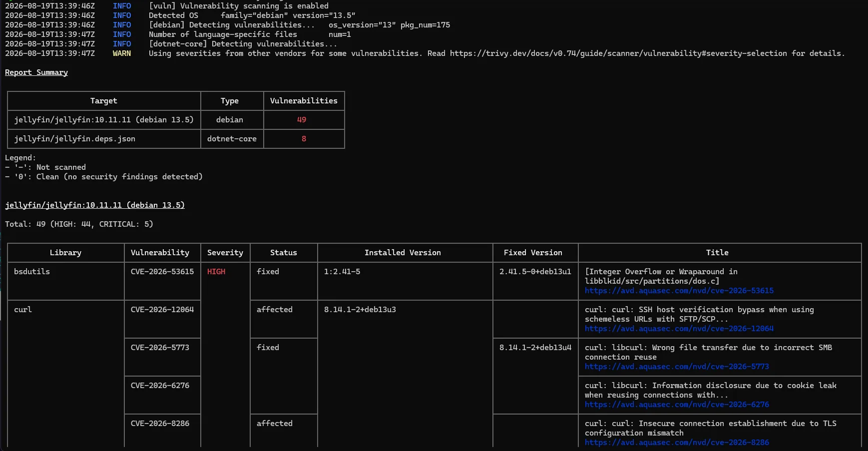Select the "curl" library cell
868x451 pixels.
click(23, 310)
